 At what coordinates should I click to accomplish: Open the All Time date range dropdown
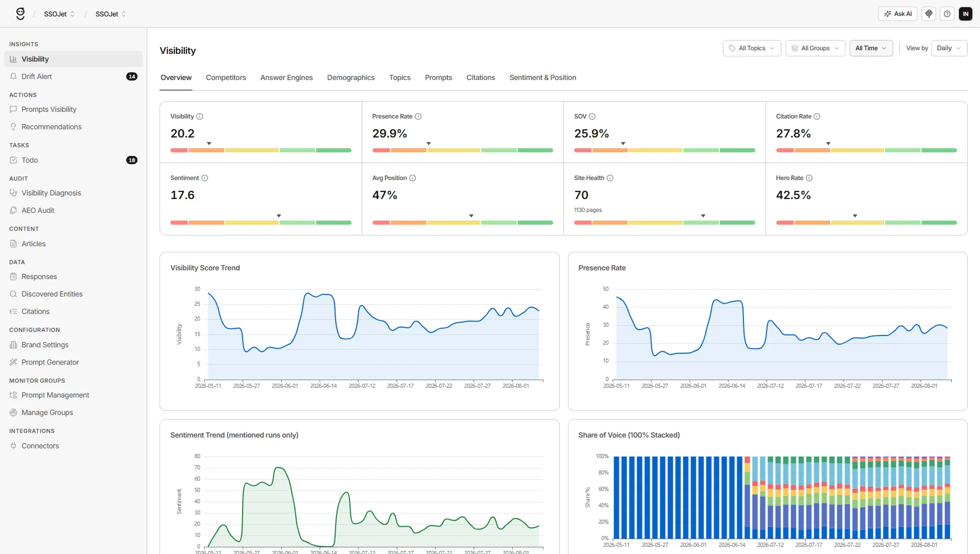point(871,48)
